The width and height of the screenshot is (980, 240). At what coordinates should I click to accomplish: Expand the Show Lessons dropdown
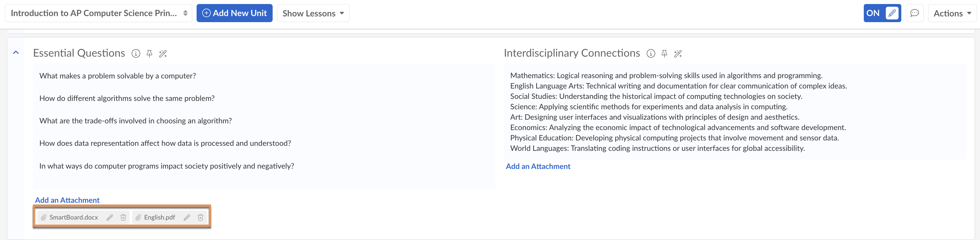313,13
